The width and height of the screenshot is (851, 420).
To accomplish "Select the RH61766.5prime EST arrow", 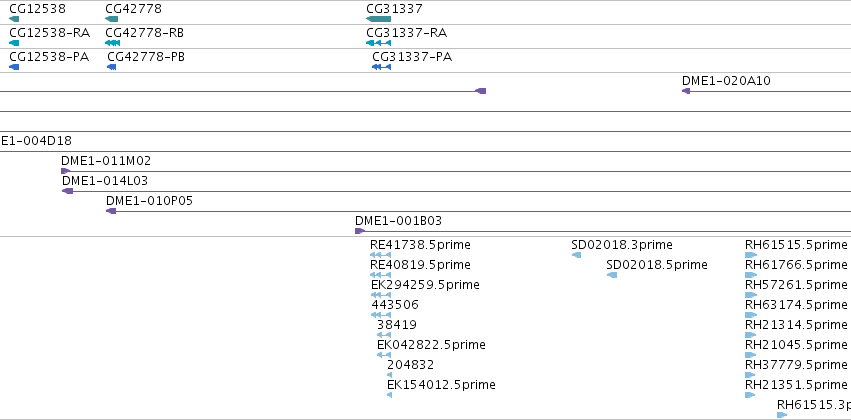I will tap(751, 275).
